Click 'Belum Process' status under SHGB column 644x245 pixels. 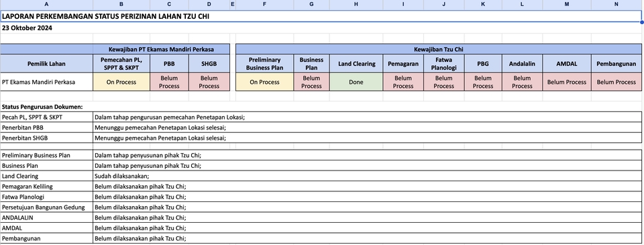tap(209, 82)
